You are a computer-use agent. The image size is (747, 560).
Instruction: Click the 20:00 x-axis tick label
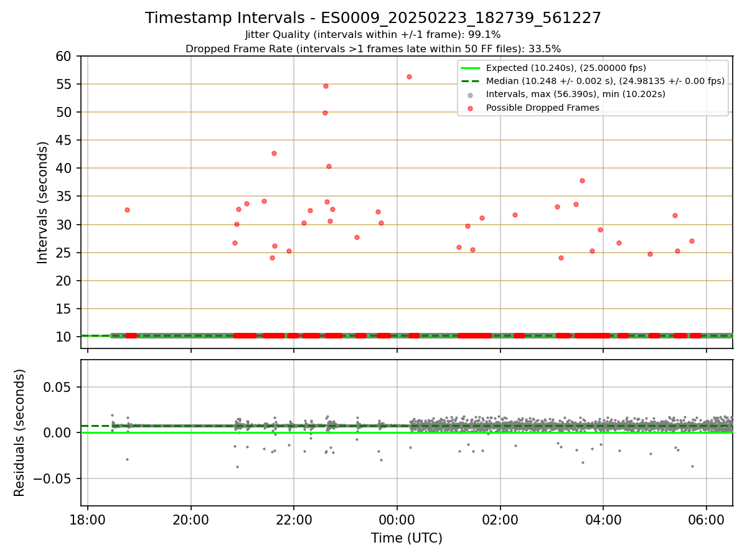tap(191, 520)
